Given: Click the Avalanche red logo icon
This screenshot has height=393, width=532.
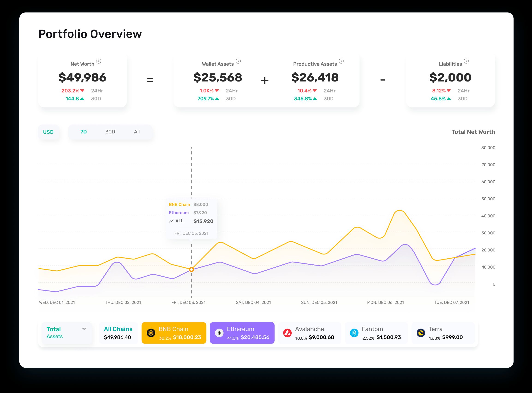Looking at the screenshot, I should coord(287,333).
